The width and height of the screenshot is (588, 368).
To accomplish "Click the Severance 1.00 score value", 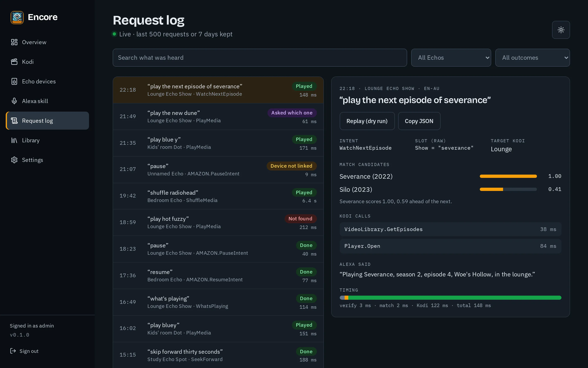I will coord(555,176).
